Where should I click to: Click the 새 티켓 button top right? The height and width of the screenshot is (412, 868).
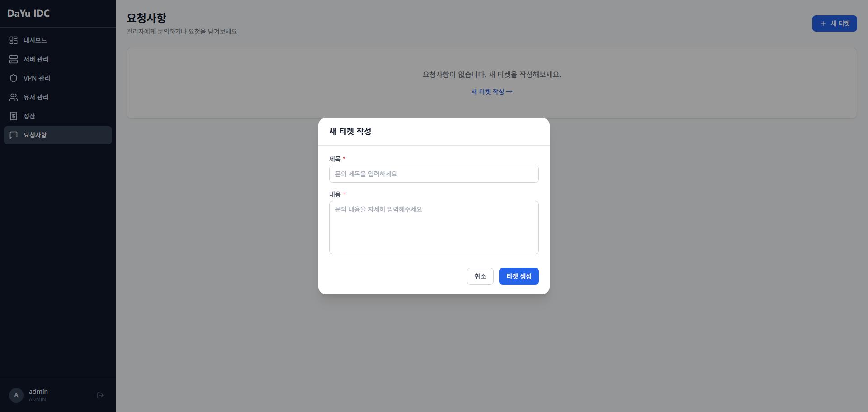tap(835, 24)
